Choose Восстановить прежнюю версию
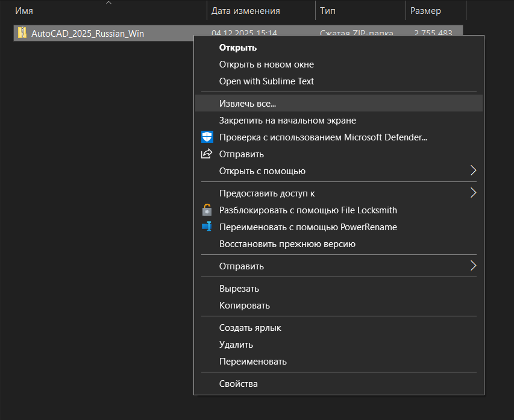Image resolution: width=514 pixels, height=420 pixels. (287, 244)
